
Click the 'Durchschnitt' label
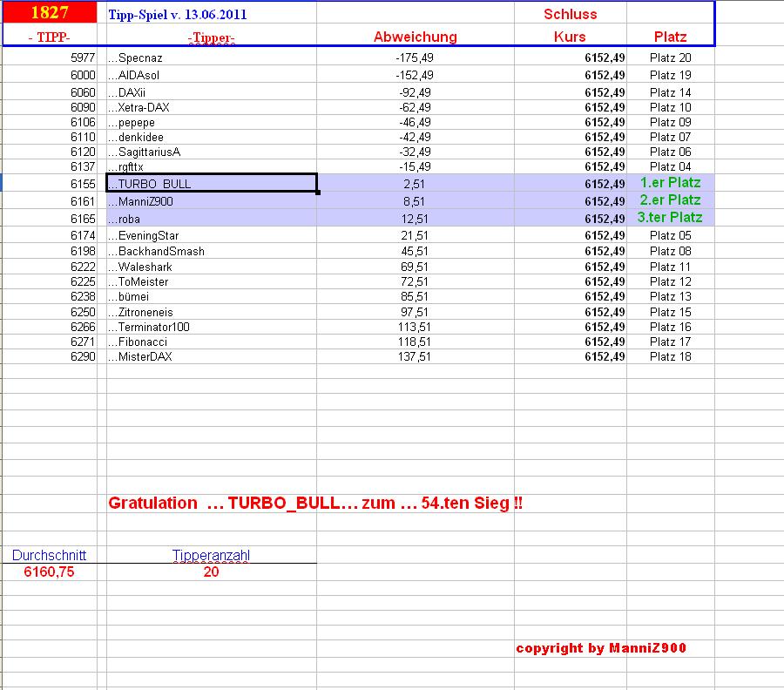49,556
